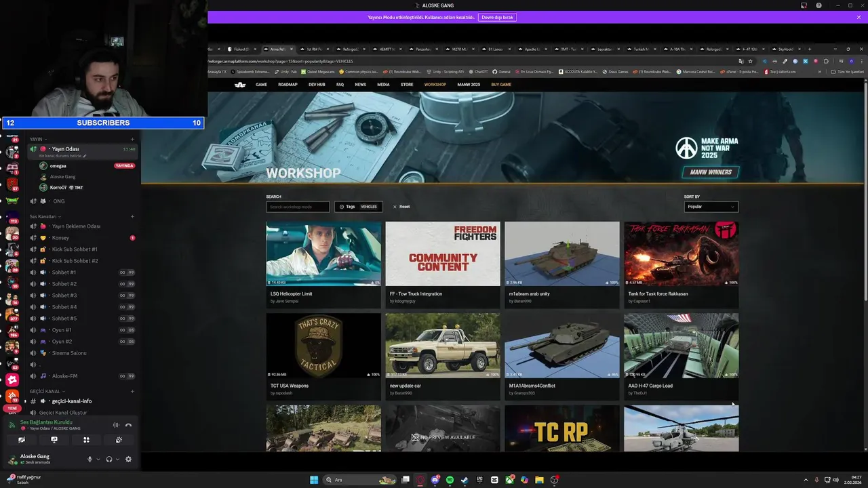Image resolution: width=868 pixels, height=488 pixels.
Task: Open File Explorer from taskbar
Action: click(539, 480)
